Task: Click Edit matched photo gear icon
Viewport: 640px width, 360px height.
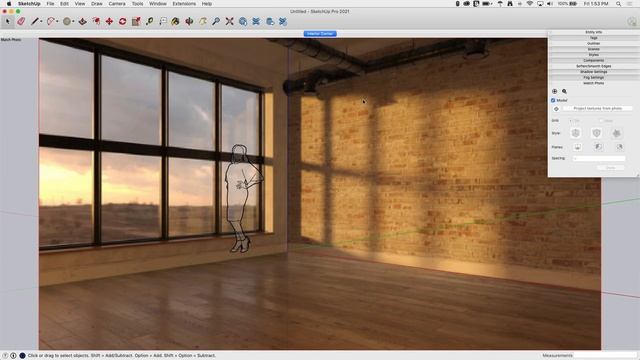Action: click(564, 91)
